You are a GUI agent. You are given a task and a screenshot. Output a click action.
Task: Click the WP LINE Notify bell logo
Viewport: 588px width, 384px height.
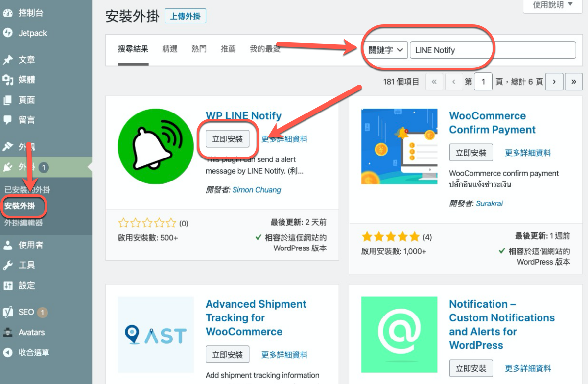click(156, 146)
